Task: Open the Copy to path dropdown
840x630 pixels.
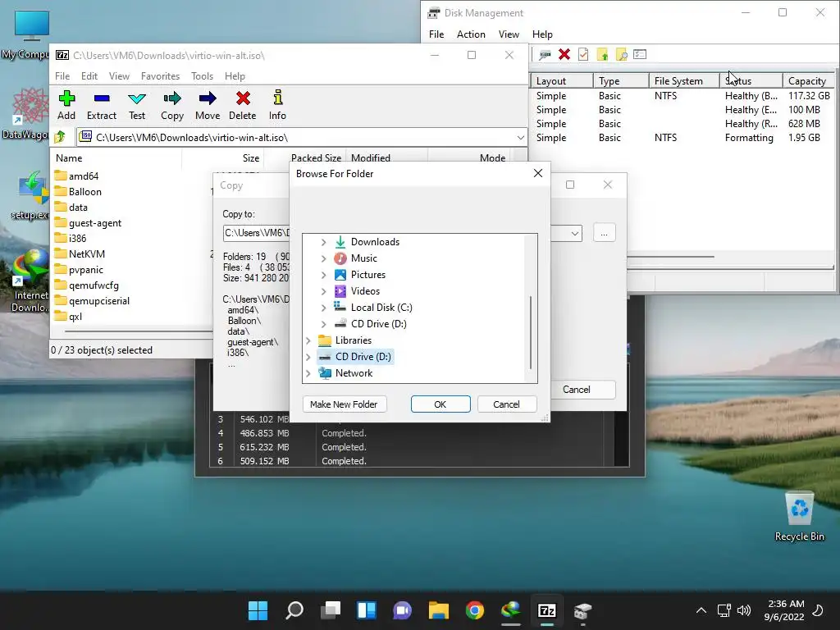Action: (x=575, y=233)
